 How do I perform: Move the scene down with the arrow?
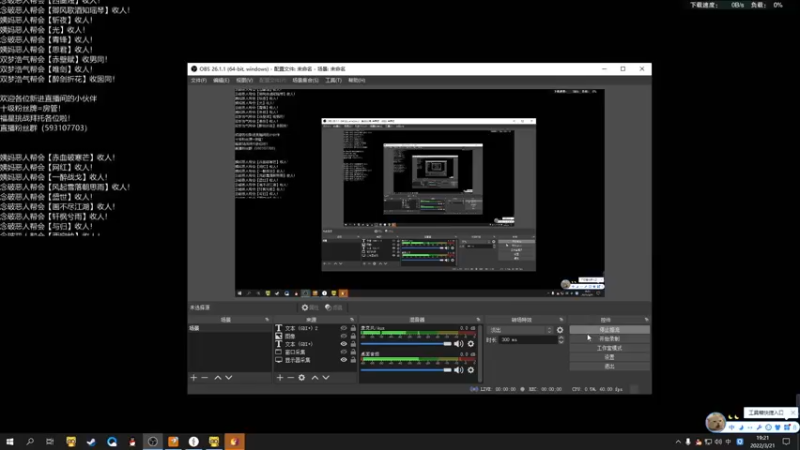click(229, 378)
